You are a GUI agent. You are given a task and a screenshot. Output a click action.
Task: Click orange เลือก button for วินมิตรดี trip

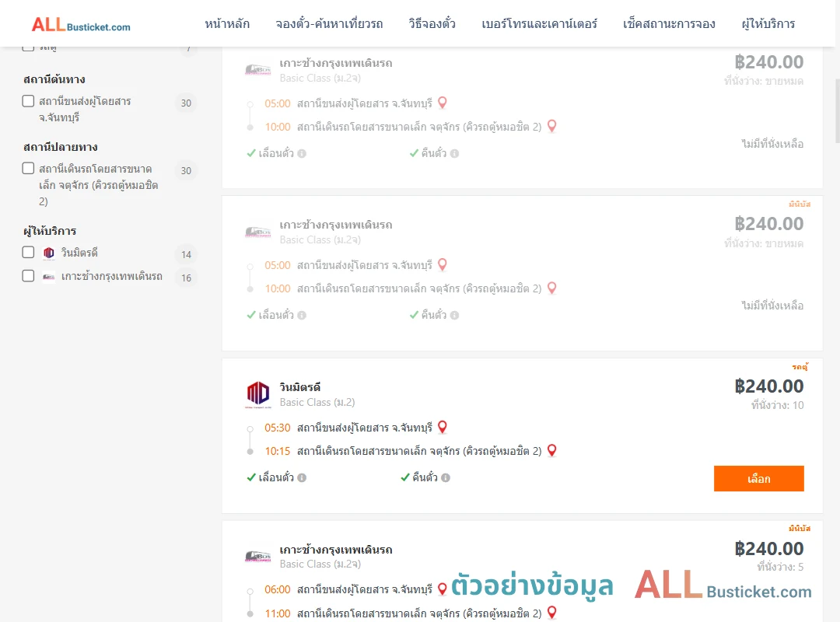click(x=758, y=478)
